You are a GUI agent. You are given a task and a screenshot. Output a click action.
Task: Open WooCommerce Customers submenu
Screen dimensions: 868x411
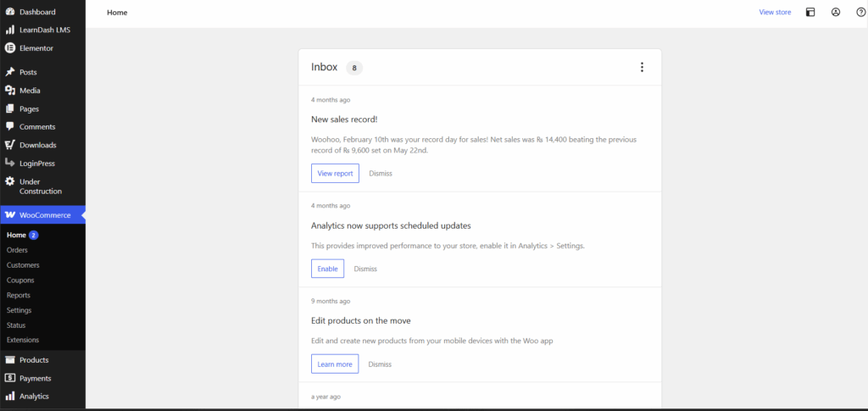tap(23, 265)
